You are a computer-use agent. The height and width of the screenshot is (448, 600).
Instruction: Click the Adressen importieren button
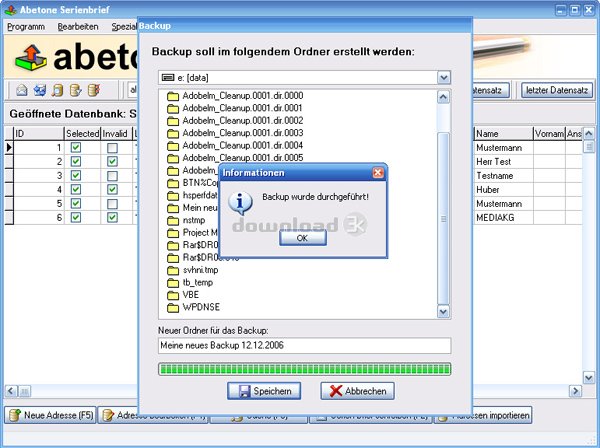[483, 415]
